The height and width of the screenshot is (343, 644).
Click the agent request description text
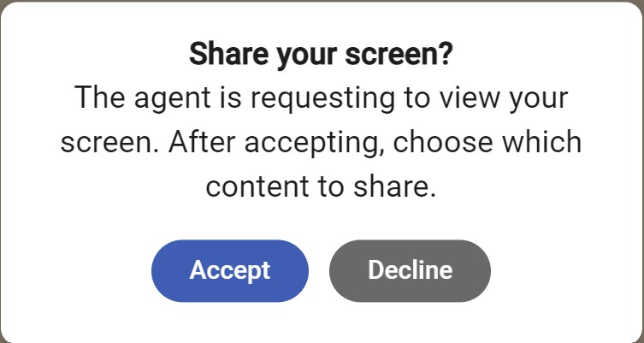pos(321,142)
